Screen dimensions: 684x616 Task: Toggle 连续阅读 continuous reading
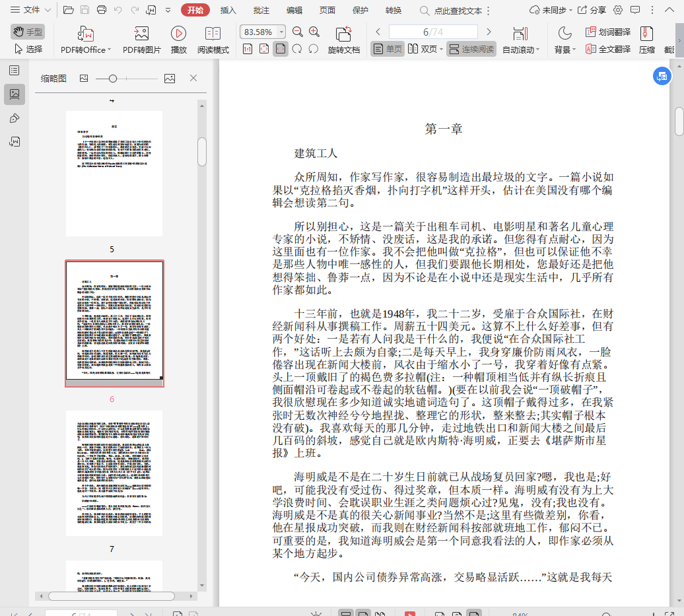(471, 49)
